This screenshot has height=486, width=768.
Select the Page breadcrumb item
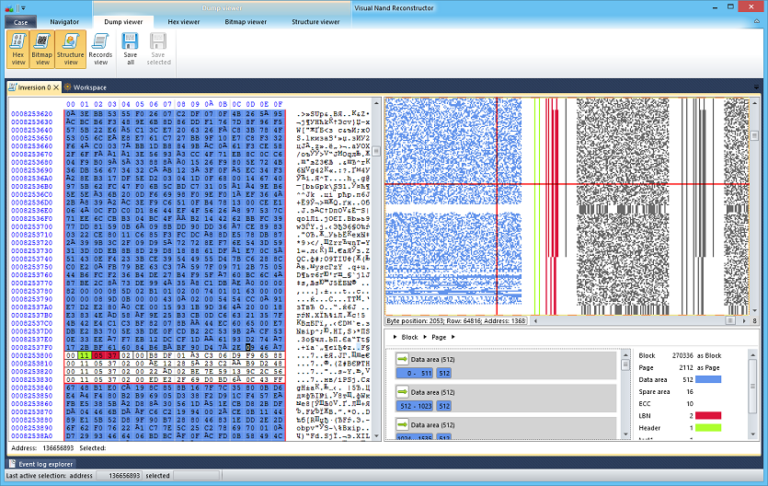coord(438,337)
